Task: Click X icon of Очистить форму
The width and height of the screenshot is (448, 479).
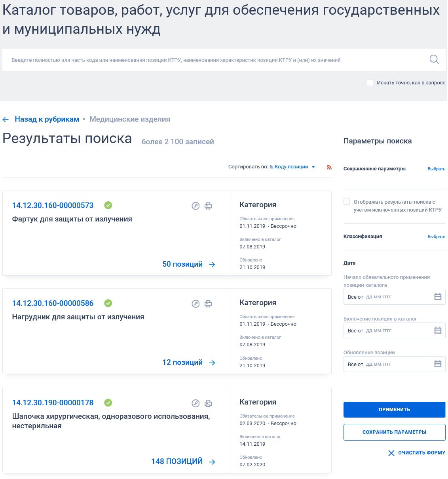Action: (391, 453)
